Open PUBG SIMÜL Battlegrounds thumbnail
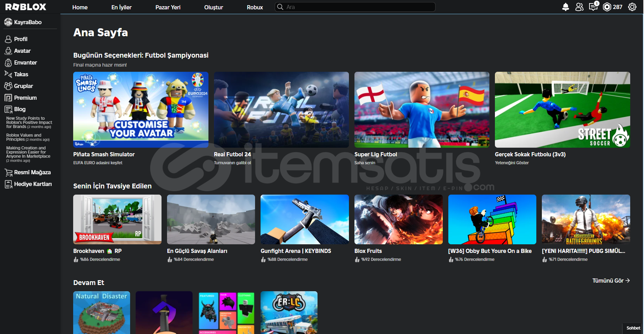 pyautogui.click(x=586, y=219)
